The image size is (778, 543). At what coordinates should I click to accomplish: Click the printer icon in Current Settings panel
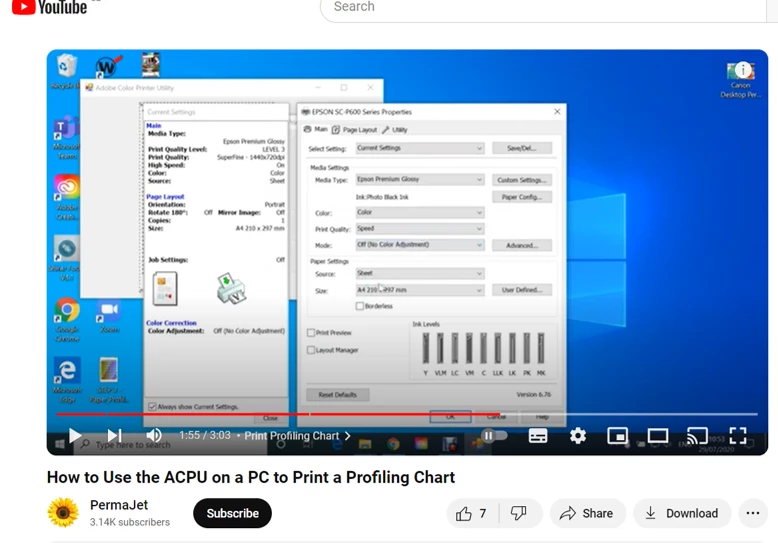(x=231, y=288)
